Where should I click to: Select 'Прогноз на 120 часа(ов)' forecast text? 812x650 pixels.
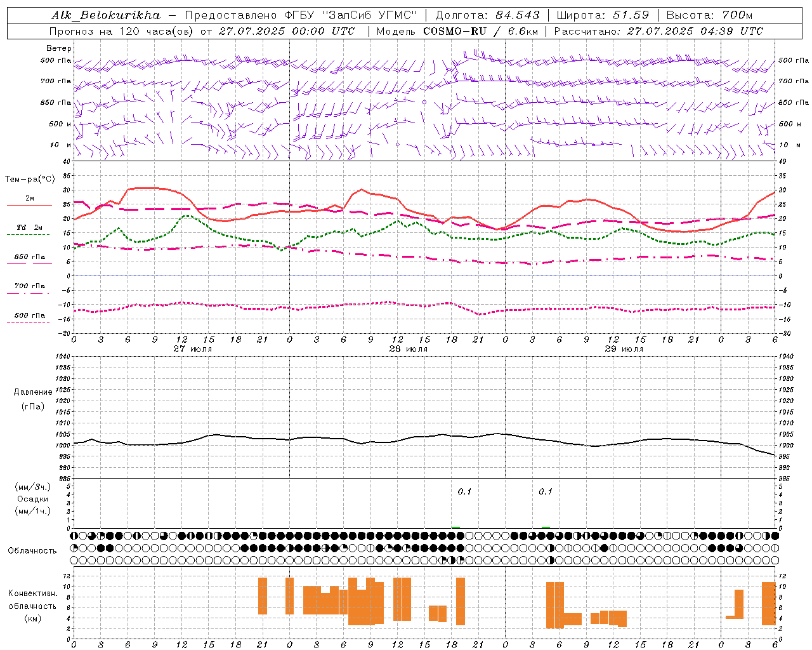point(121,31)
